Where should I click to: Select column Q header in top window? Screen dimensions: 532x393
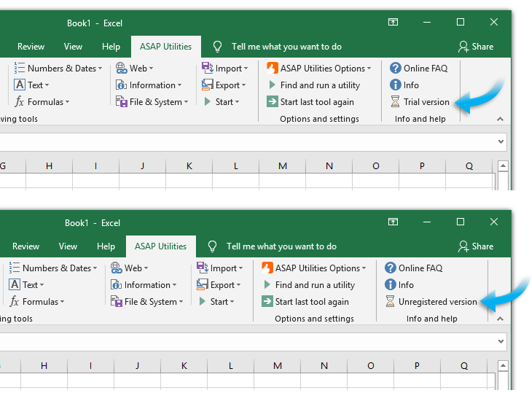pyautogui.click(x=469, y=166)
